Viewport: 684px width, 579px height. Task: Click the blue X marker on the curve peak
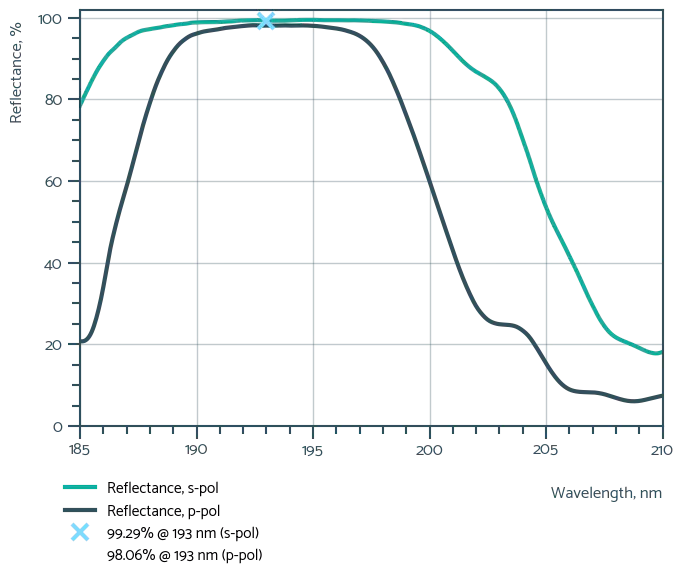pos(265,21)
